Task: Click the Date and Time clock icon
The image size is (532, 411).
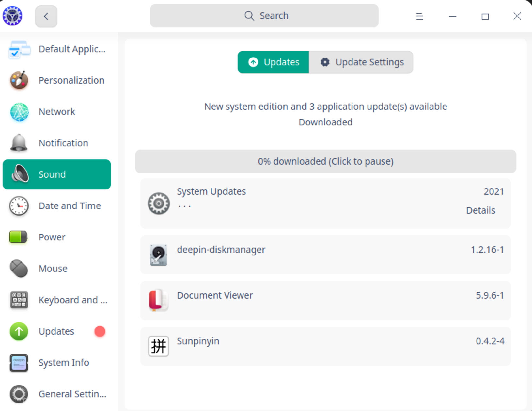Action: tap(19, 206)
